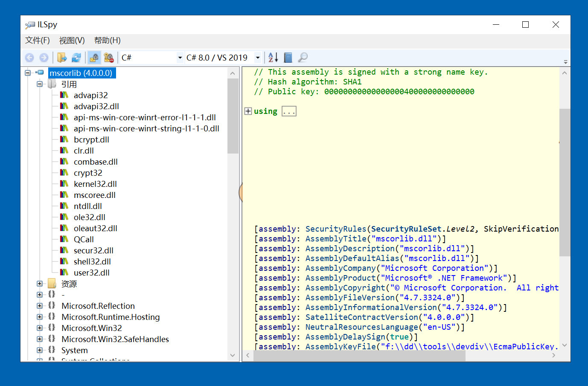Screen dimensions: 588x386
Task: Toggle the show private/internal members icon
Action: [x=109, y=58]
